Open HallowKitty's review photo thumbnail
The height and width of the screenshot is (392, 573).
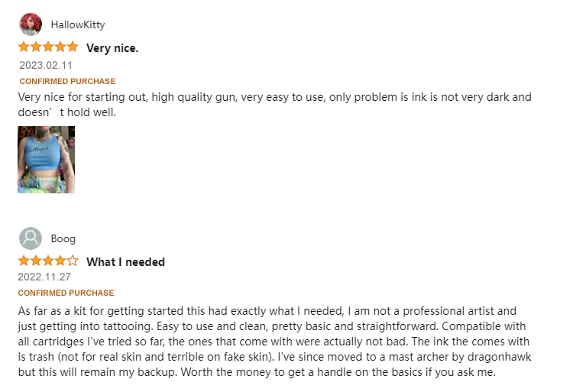point(46,160)
